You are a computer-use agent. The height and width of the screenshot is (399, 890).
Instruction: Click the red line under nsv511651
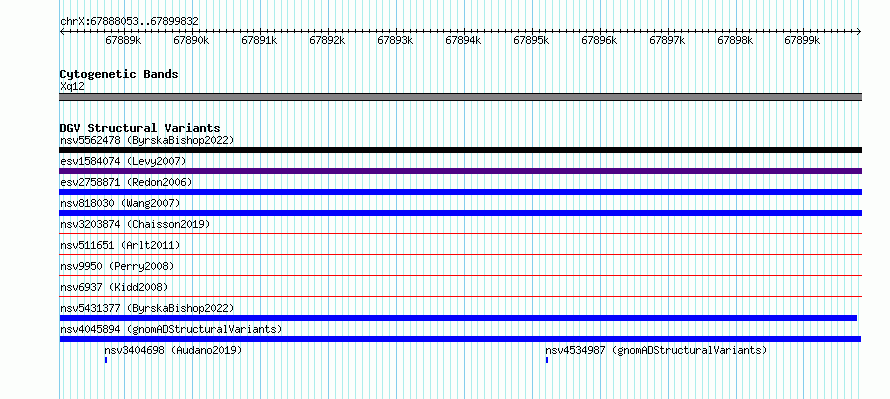pos(460,254)
